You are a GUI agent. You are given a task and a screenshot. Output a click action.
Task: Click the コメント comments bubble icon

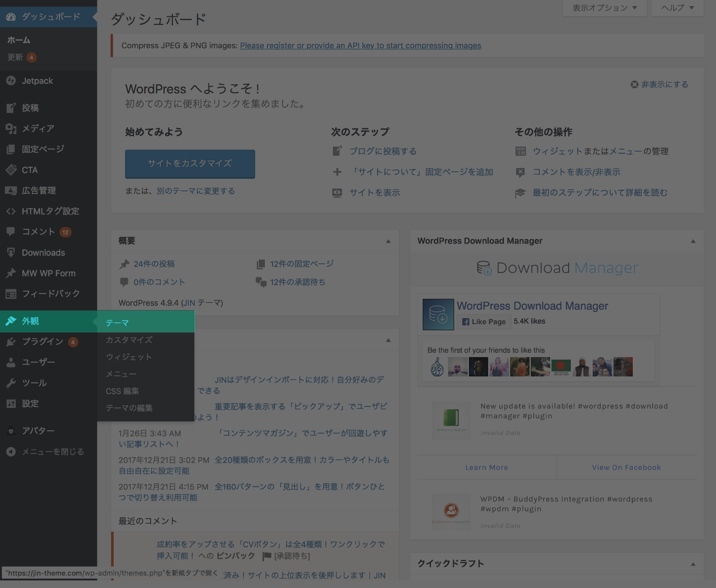pos(11,231)
